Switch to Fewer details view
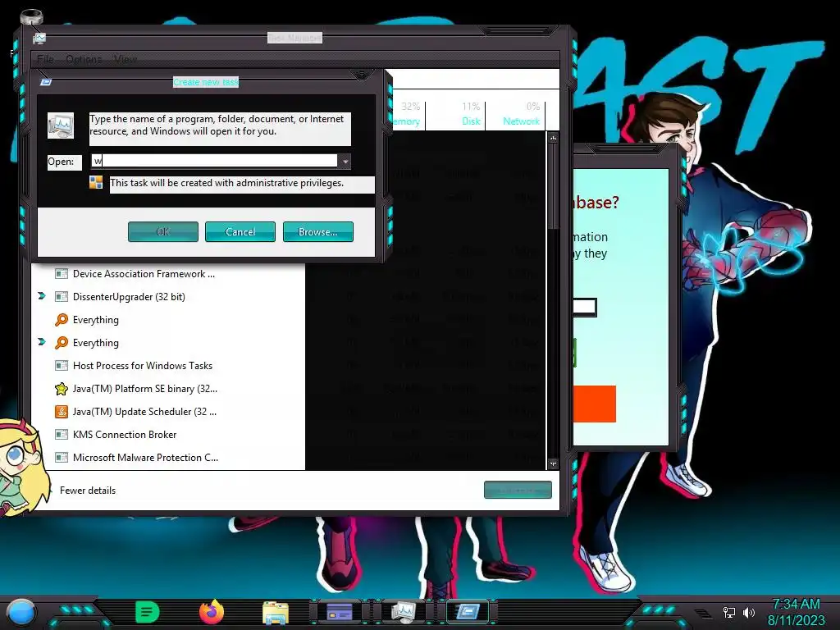840x630 pixels. [87, 491]
